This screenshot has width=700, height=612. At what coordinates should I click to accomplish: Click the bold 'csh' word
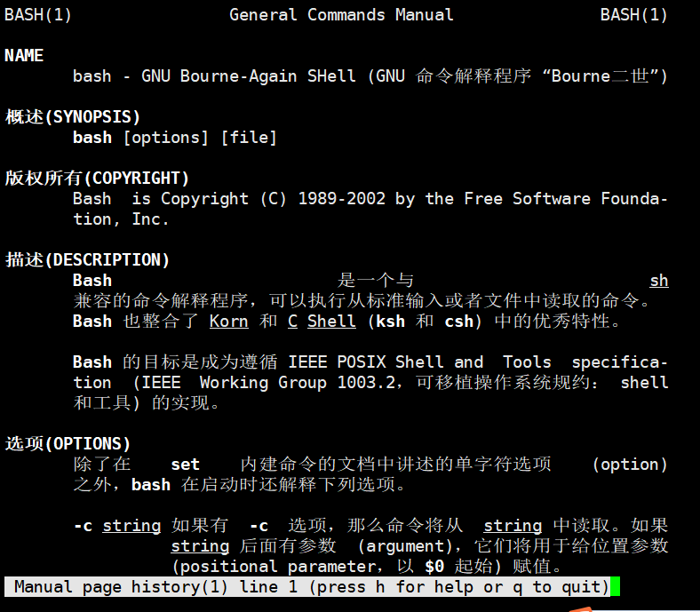459,322
